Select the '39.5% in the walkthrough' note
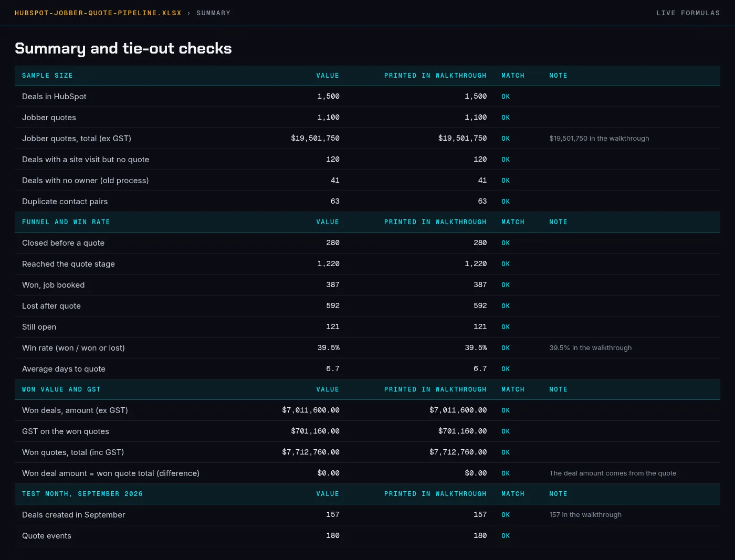 click(591, 348)
